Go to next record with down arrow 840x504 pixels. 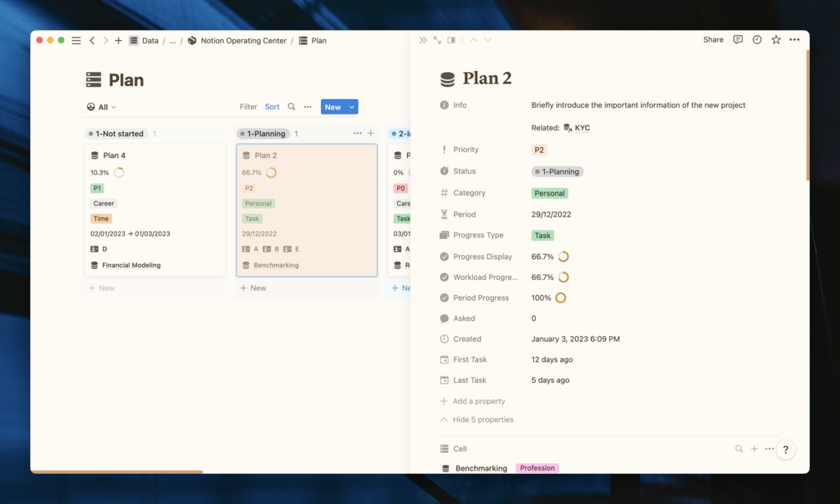(487, 40)
